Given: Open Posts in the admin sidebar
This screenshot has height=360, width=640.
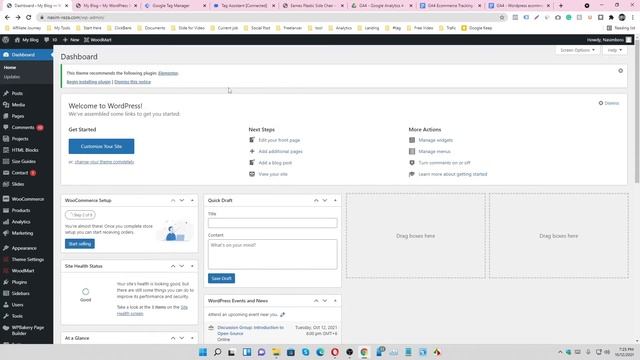Looking at the screenshot, I should (17, 93).
